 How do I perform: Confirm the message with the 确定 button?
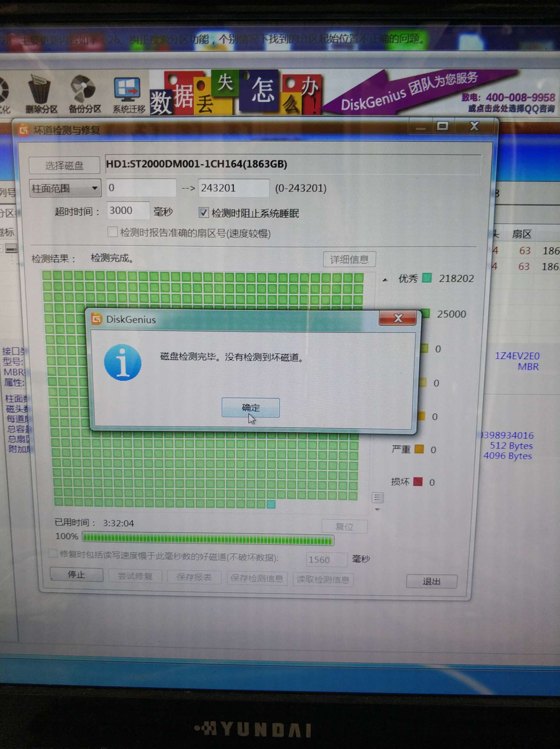(250, 408)
